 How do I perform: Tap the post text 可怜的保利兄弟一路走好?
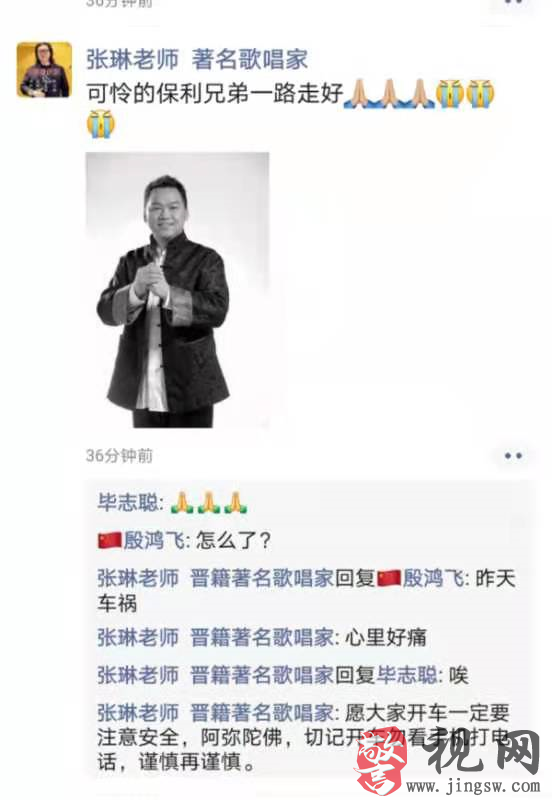pyautogui.click(x=214, y=94)
